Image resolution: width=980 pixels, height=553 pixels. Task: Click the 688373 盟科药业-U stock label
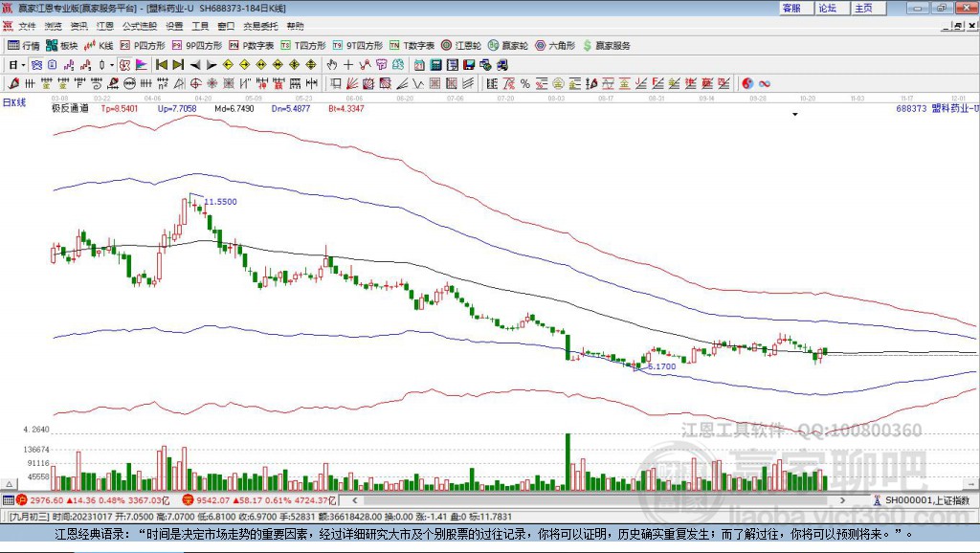(937, 109)
